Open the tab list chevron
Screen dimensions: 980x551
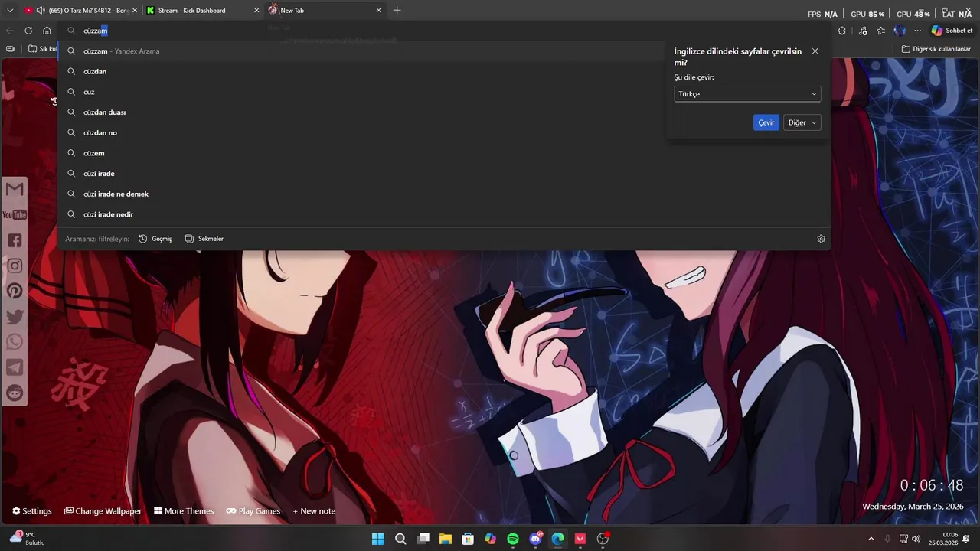coord(10,11)
